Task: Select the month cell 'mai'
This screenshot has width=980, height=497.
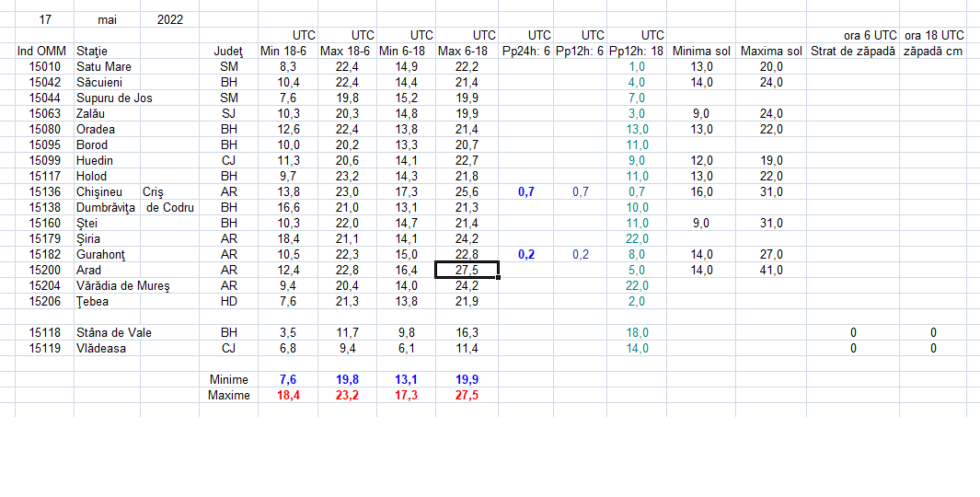Action: point(107,19)
